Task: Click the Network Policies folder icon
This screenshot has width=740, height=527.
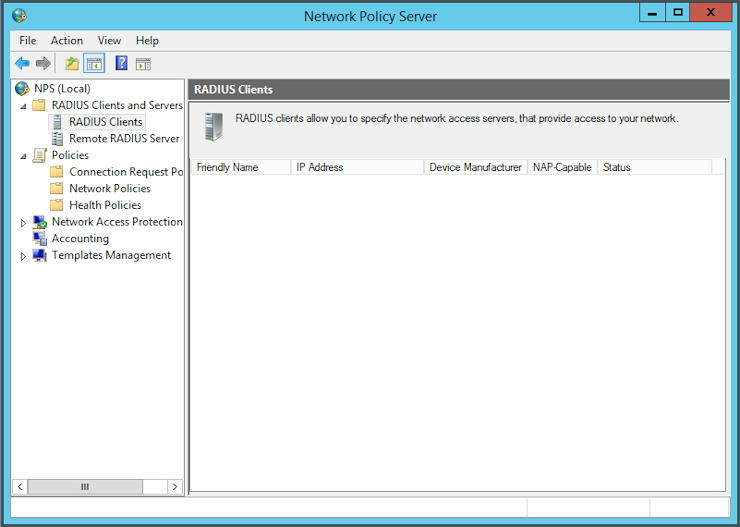Action: pyautogui.click(x=57, y=188)
